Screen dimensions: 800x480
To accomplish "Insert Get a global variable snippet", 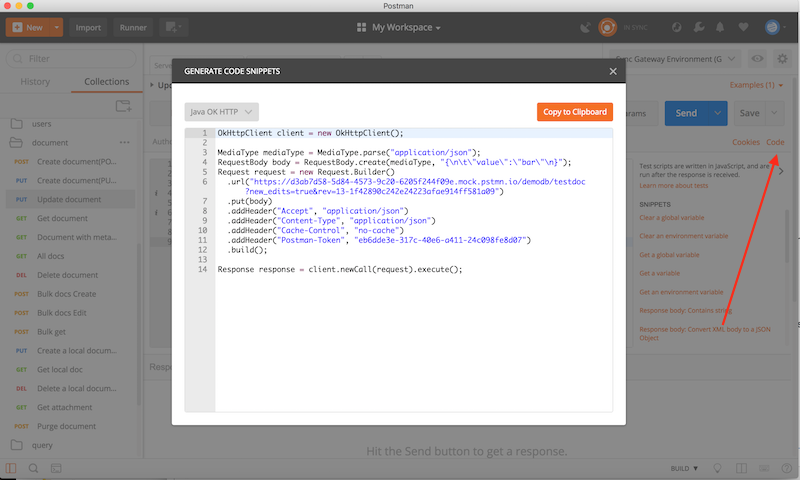I will [x=669, y=255].
